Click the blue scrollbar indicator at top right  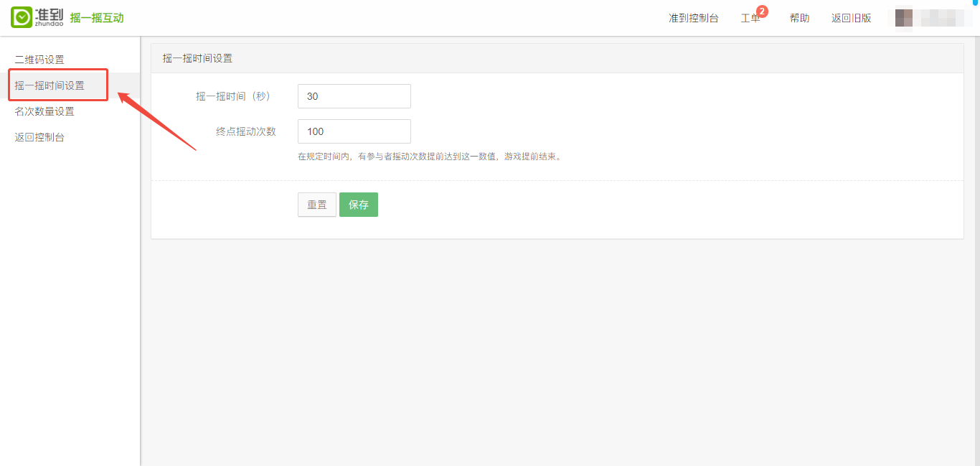(x=975, y=3)
